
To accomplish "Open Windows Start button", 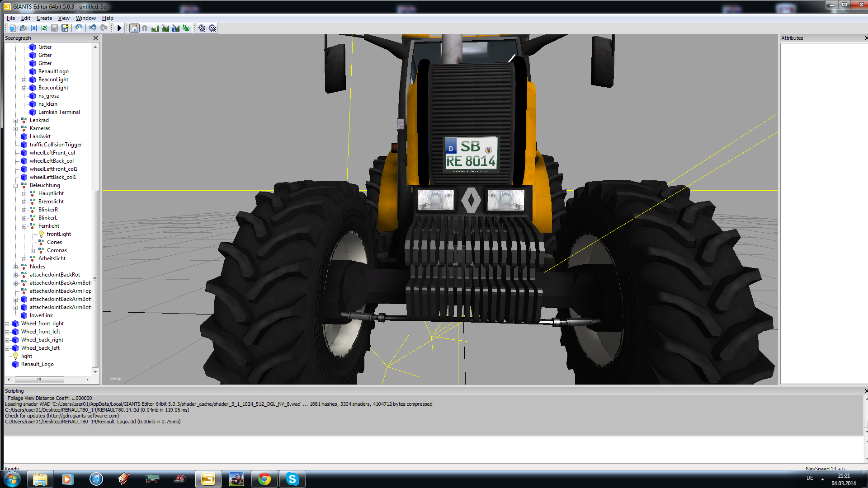I will [x=12, y=479].
